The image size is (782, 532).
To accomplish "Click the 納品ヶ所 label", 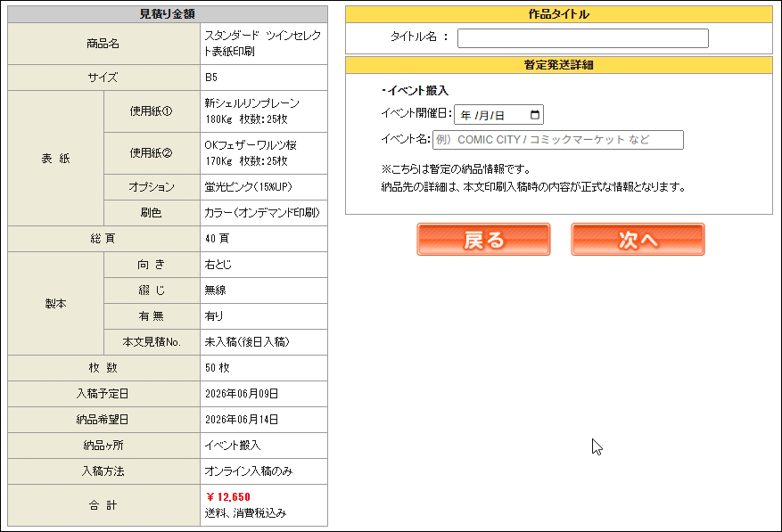I will click(x=103, y=446).
